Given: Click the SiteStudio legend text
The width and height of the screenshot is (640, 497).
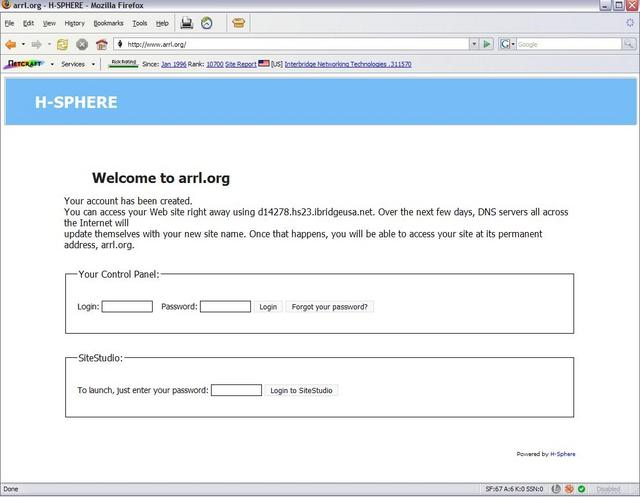Looking at the screenshot, I should pos(100,358).
